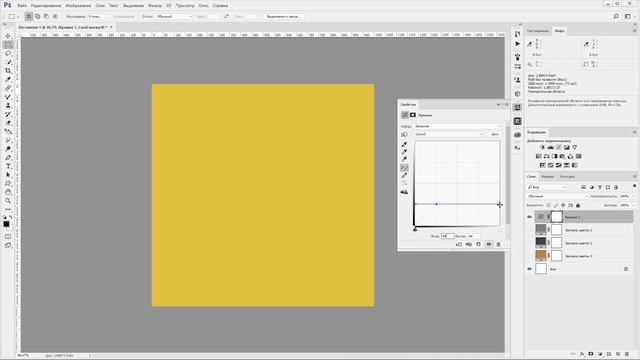Image resolution: width=640 pixels, height=360 pixels.
Task: Click the foreground color swatch
Action: point(7,224)
